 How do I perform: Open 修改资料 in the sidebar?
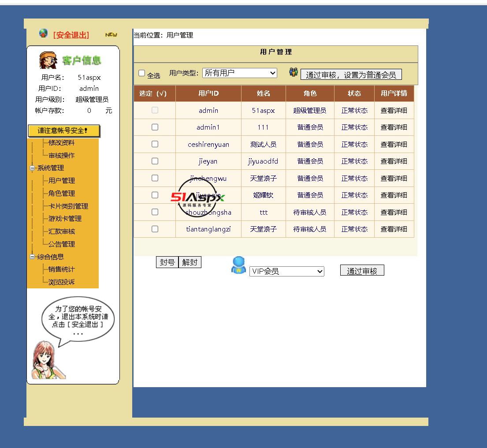click(x=62, y=142)
